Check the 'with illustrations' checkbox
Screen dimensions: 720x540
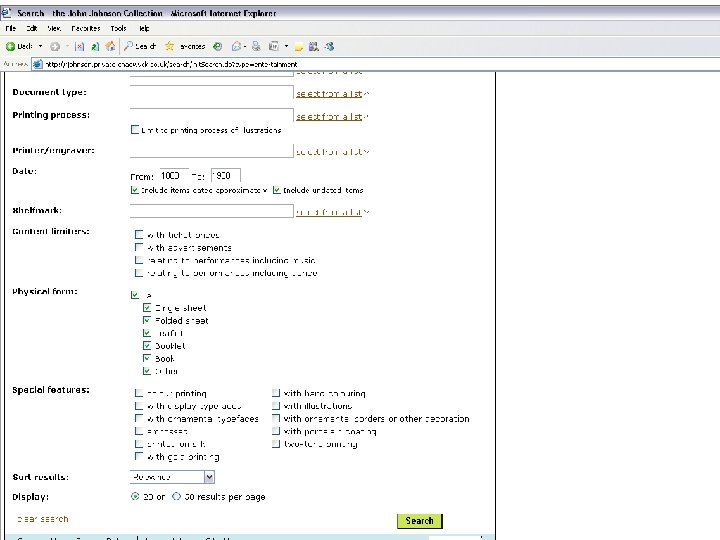click(276, 405)
